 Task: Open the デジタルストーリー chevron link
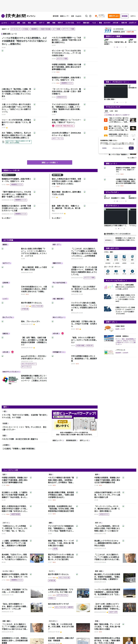click(x=120, y=82)
